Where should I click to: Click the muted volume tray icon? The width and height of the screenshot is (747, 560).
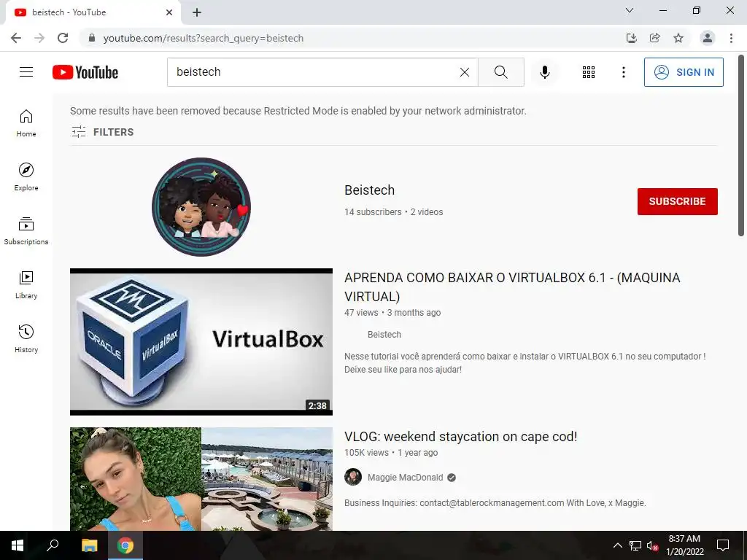point(652,545)
